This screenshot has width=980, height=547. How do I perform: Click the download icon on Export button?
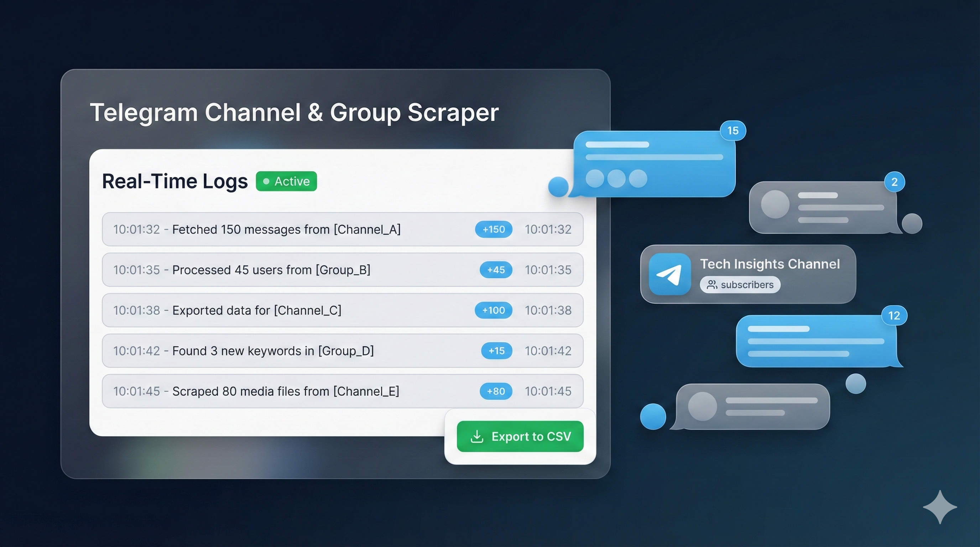click(477, 436)
